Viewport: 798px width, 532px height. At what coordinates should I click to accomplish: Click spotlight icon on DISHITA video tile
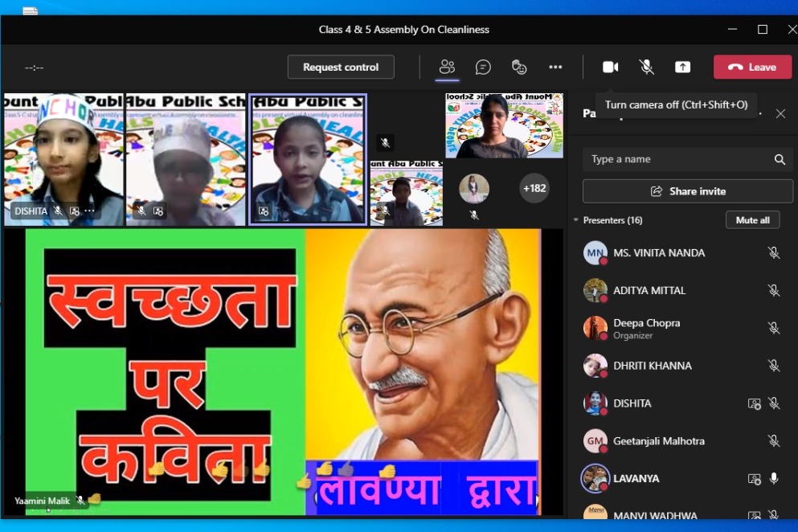pos(74,211)
